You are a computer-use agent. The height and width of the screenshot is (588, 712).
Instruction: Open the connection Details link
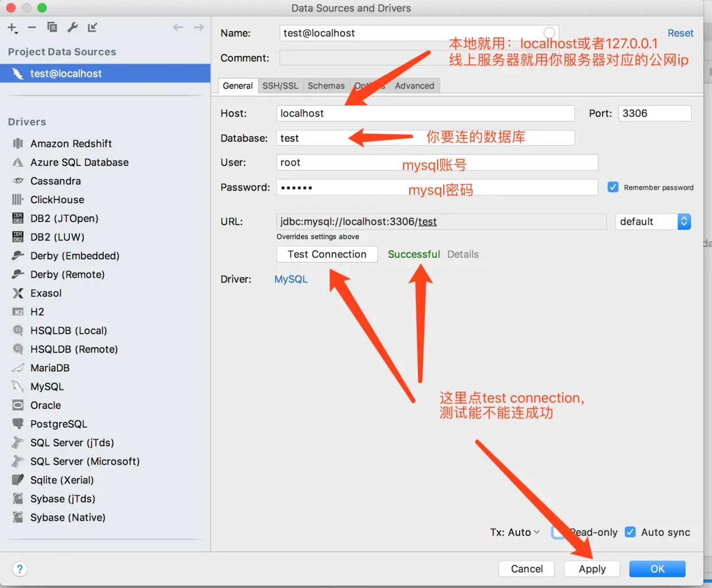point(463,254)
